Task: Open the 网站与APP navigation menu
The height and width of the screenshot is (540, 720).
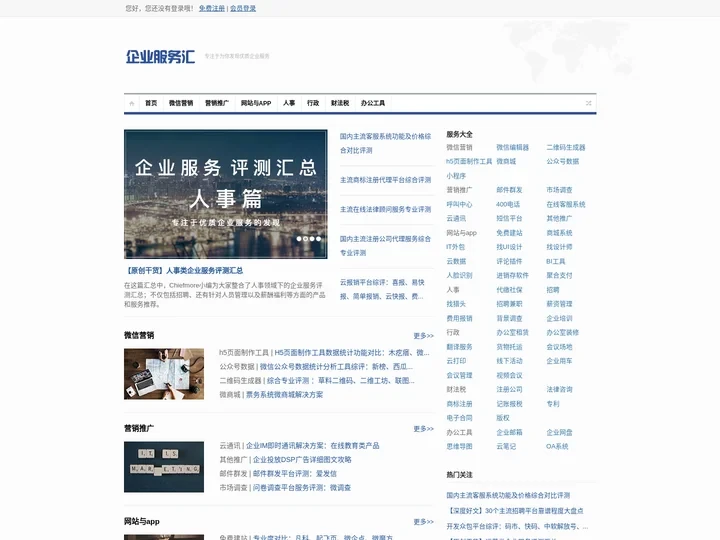Action: click(x=256, y=103)
